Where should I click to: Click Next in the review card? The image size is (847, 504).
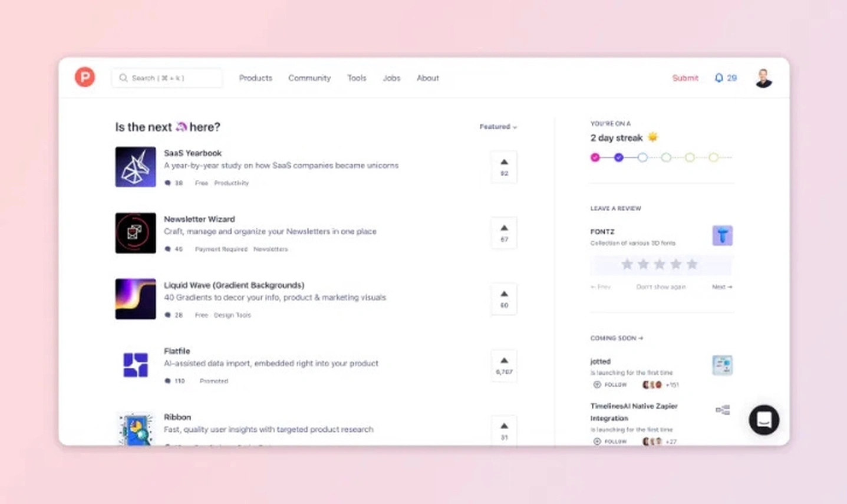point(722,287)
